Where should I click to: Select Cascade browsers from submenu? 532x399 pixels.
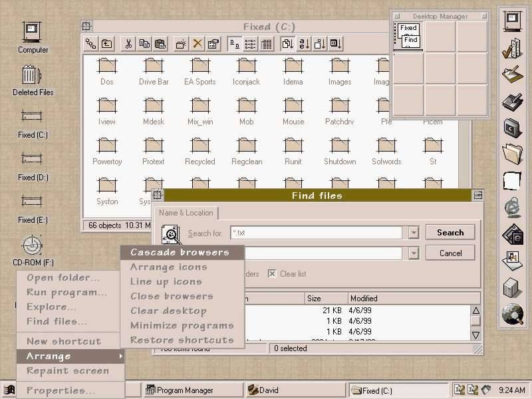pos(180,252)
